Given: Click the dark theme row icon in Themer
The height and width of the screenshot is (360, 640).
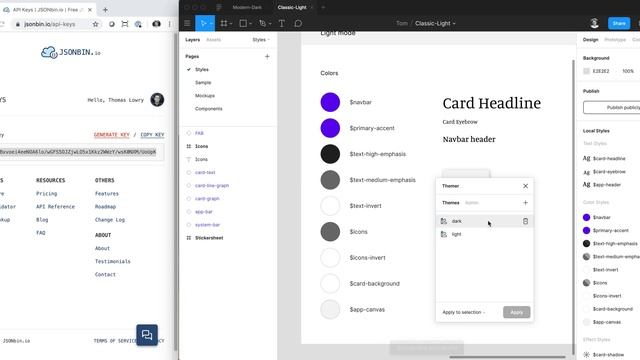Looking at the screenshot, I should pyautogui.click(x=444, y=221).
